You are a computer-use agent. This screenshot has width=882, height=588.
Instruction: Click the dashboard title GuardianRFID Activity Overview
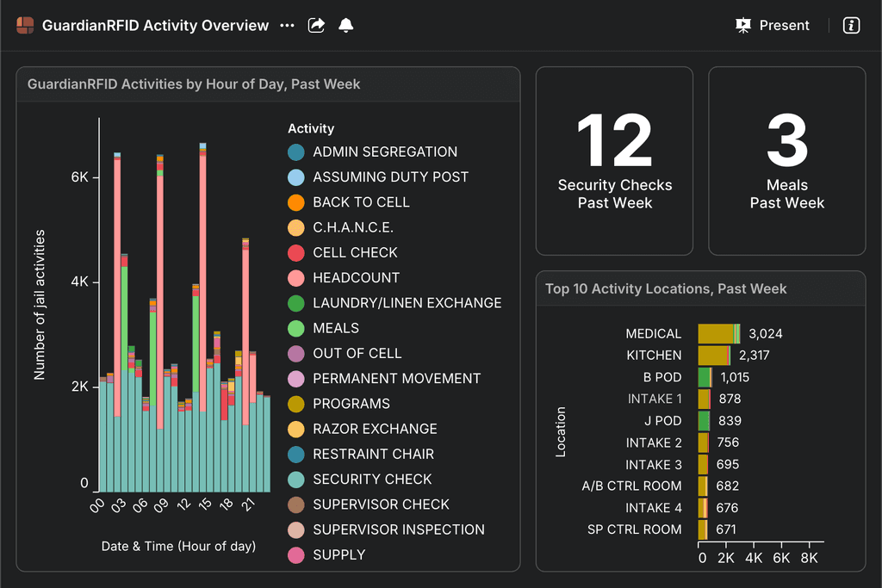tap(155, 26)
